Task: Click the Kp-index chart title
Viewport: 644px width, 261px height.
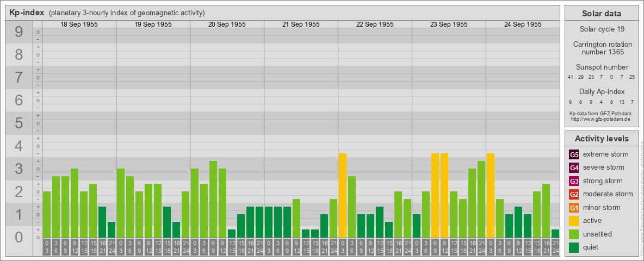Action: (x=27, y=13)
